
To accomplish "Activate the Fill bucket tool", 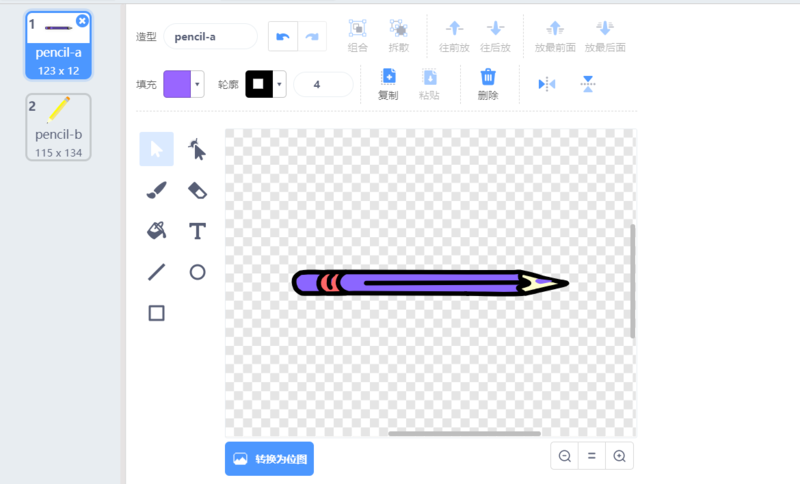I will pyautogui.click(x=156, y=231).
